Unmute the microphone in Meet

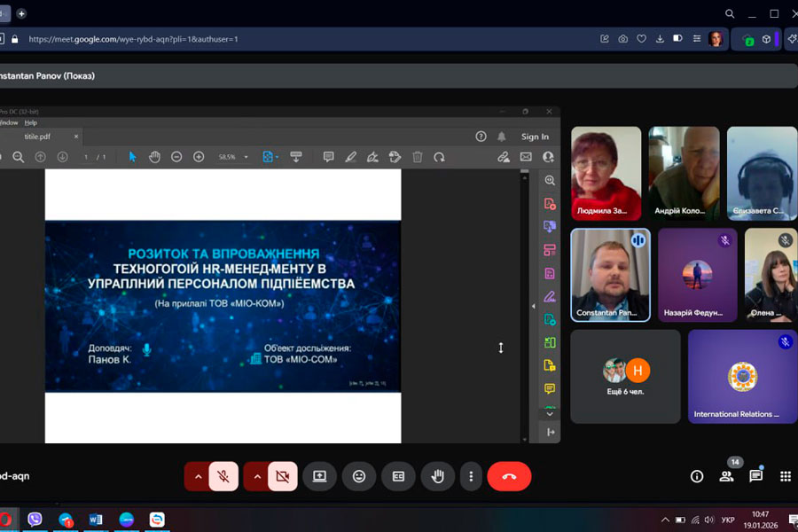click(223, 476)
